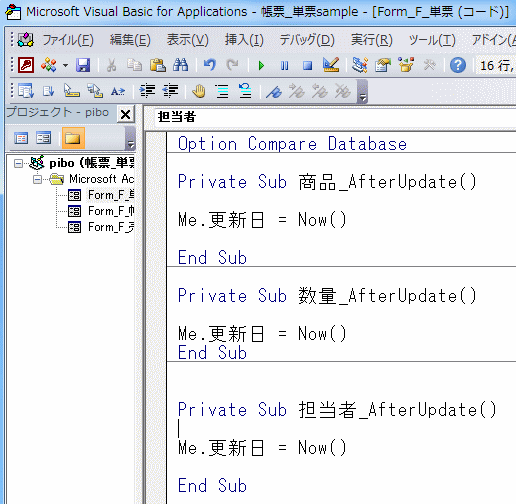Click the Insert Module icon
The height and width of the screenshot is (504, 516).
pos(49,65)
